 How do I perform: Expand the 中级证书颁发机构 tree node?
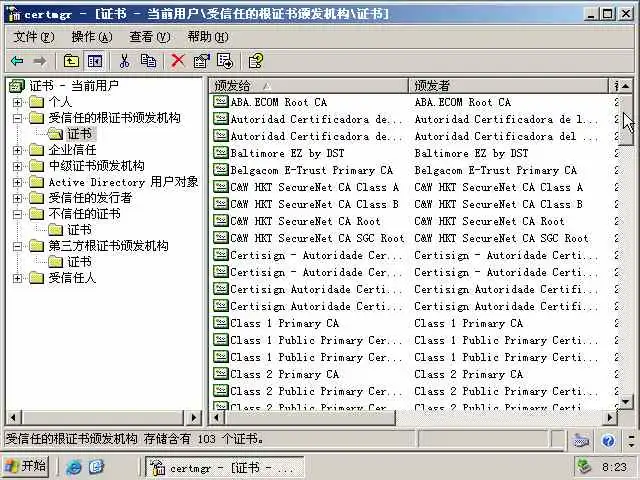pos(17,166)
